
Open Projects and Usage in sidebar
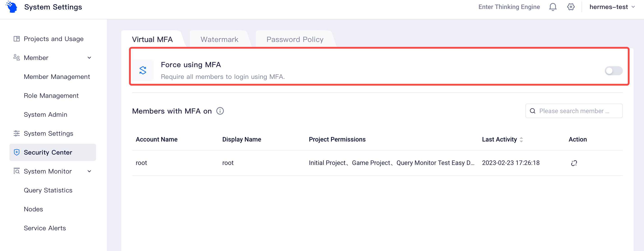[53, 39]
